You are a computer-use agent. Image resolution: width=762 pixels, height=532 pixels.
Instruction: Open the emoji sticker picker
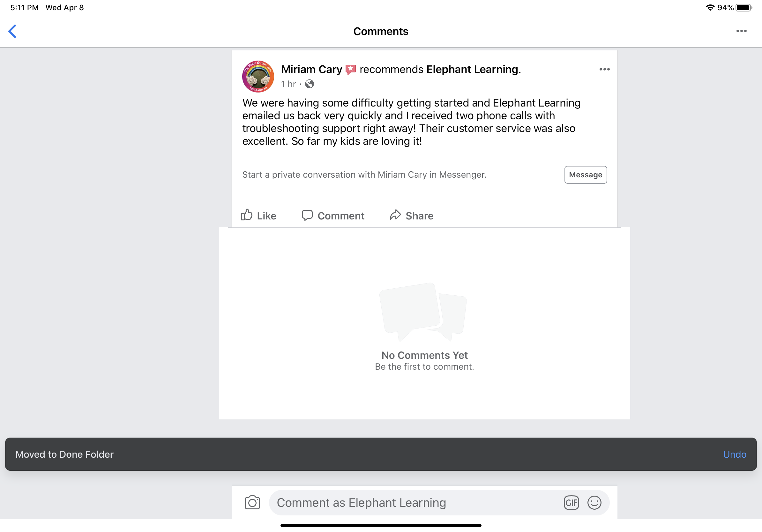click(594, 502)
